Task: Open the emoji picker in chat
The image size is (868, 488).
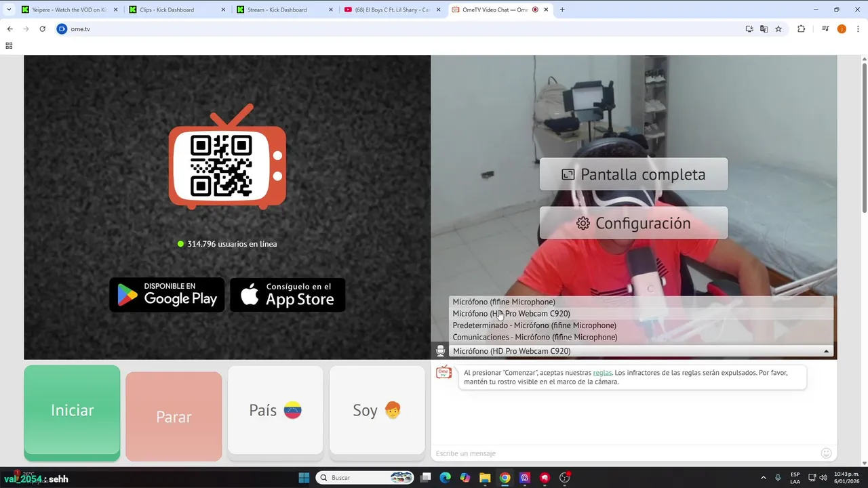Action: click(826, 453)
